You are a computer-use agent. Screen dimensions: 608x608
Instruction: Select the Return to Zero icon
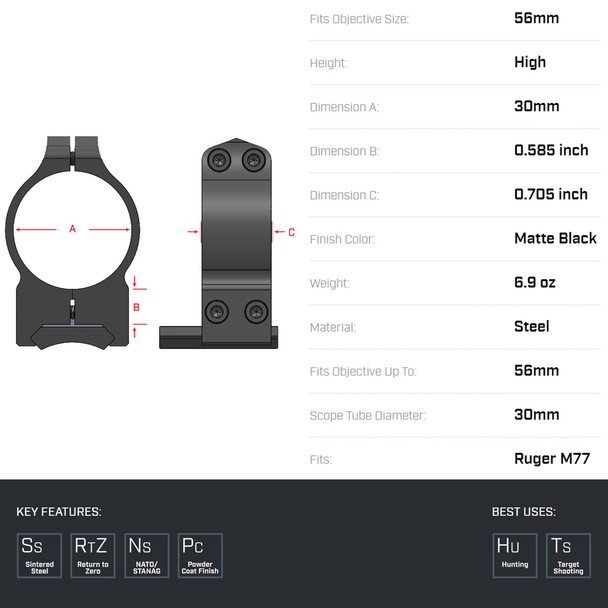93,555
